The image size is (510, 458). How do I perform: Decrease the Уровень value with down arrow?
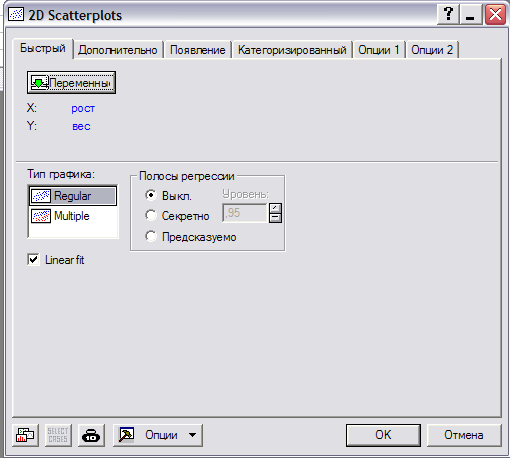click(275, 218)
